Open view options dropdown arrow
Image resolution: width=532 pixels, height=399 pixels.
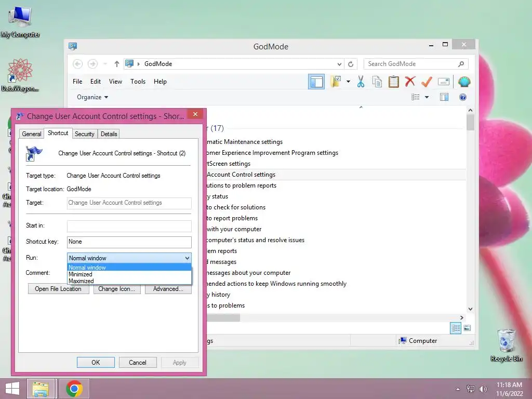[427, 97]
